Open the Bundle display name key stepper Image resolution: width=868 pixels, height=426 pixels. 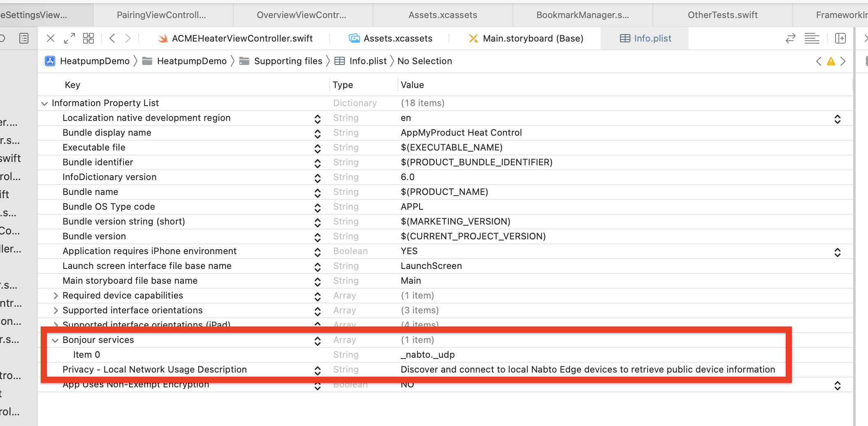[318, 134]
